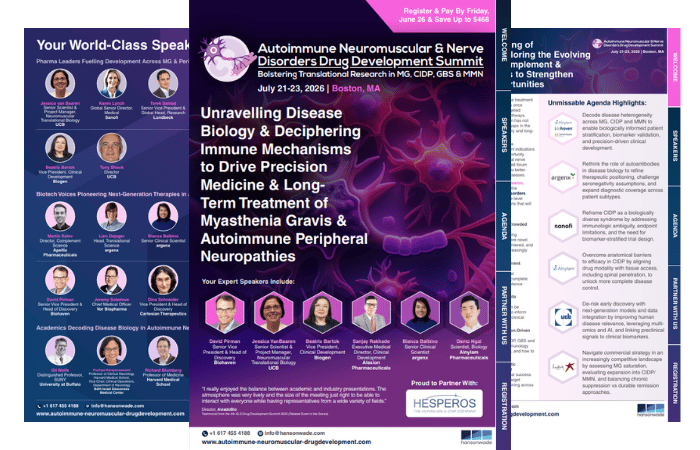The width and height of the screenshot is (700, 450).
Task: Click the email icon beside info@hansonwade.com on cover
Action: pos(260,433)
